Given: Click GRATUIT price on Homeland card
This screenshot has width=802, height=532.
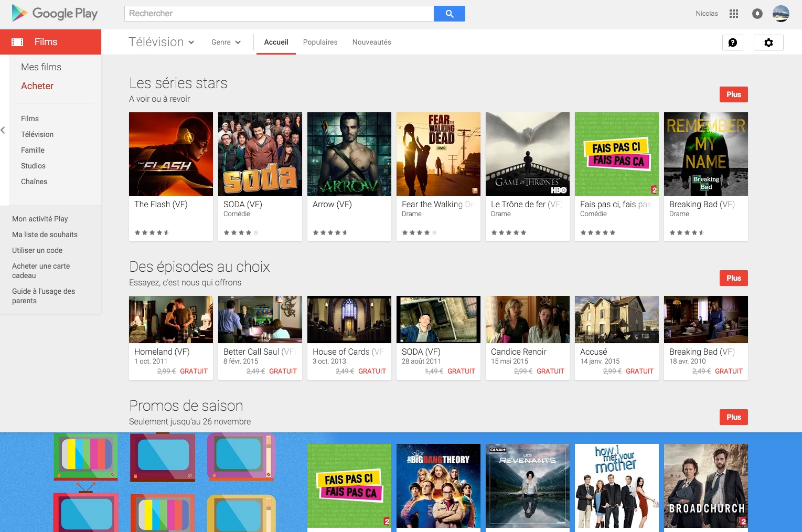Looking at the screenshot, I should (x=194, y=371).
